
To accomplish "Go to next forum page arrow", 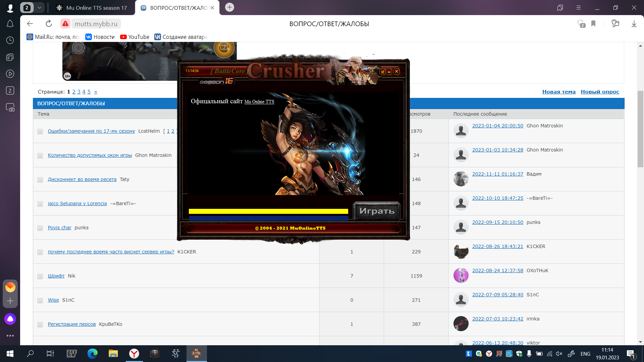I will tap(96, 92).
